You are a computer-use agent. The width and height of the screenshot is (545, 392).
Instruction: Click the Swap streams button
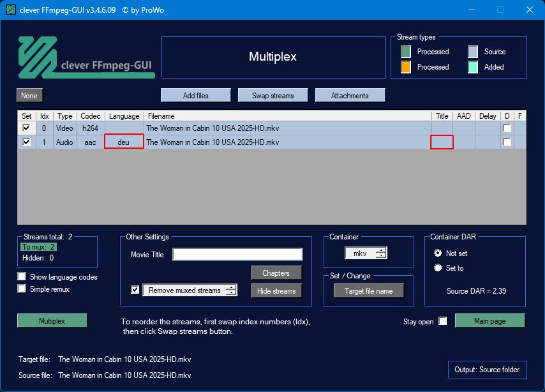273,95
